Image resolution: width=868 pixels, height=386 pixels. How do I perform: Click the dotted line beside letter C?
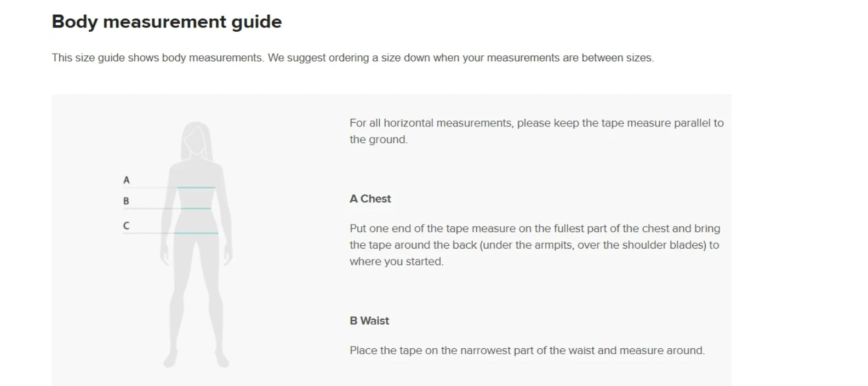(149, 233)
